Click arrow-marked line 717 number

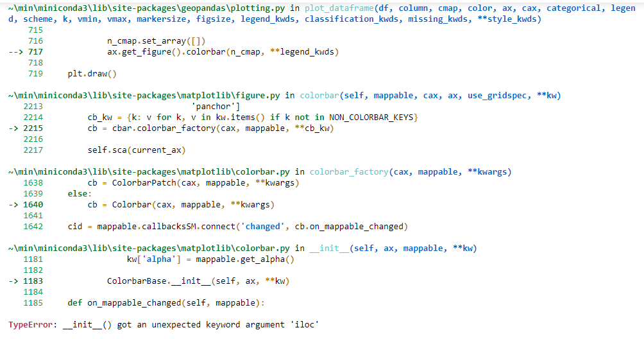click(35, 52)
